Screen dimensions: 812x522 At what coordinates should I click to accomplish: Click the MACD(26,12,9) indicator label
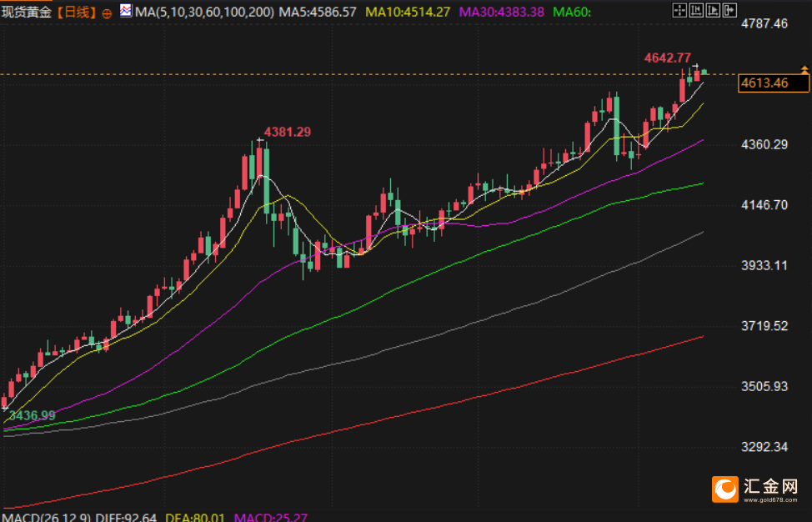[46, 517]
